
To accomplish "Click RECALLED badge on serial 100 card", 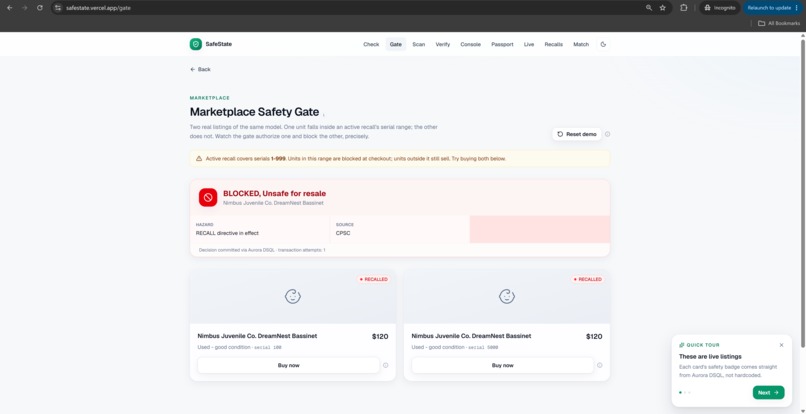I will click(x=374, y=279).
